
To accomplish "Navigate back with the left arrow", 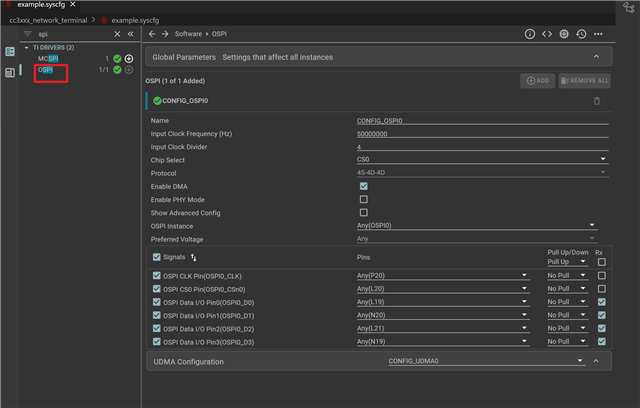I will pyautogui.click(x=152, y=34).
